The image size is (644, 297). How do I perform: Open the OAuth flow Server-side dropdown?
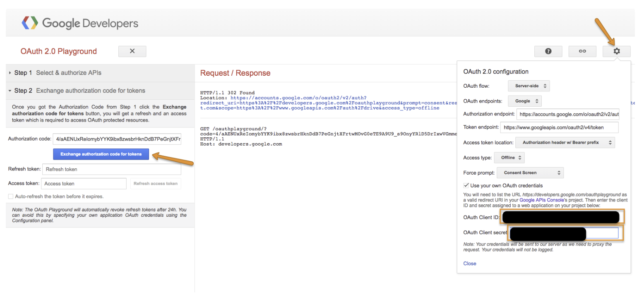tap(529, 86)
